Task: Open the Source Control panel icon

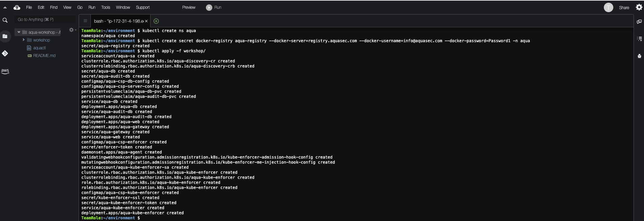Action: pos(5,53)
